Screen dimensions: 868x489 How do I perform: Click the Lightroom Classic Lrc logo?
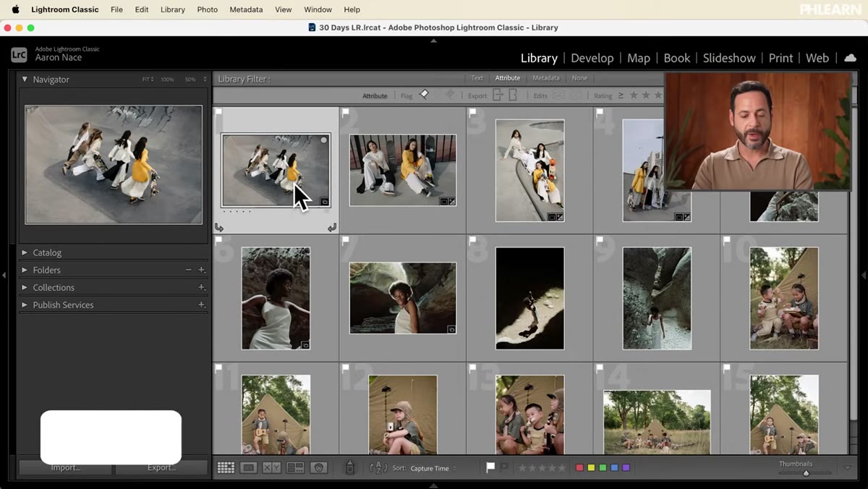19,54
